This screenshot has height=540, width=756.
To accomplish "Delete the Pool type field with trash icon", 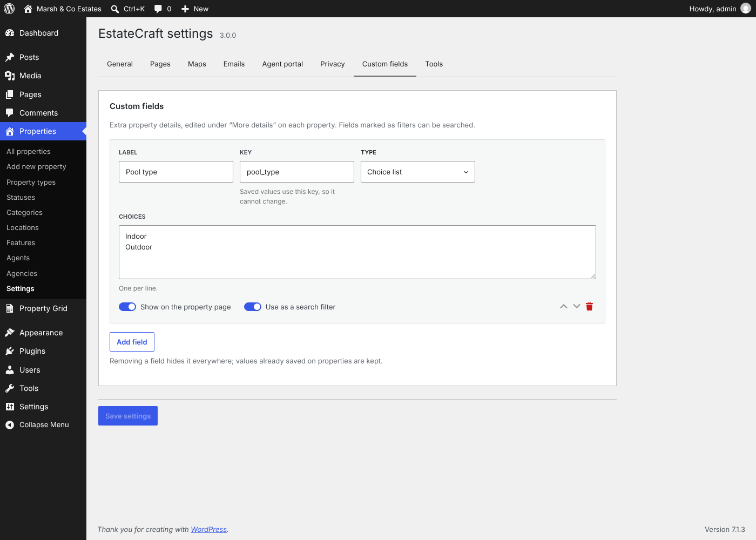I will (590, 306).
